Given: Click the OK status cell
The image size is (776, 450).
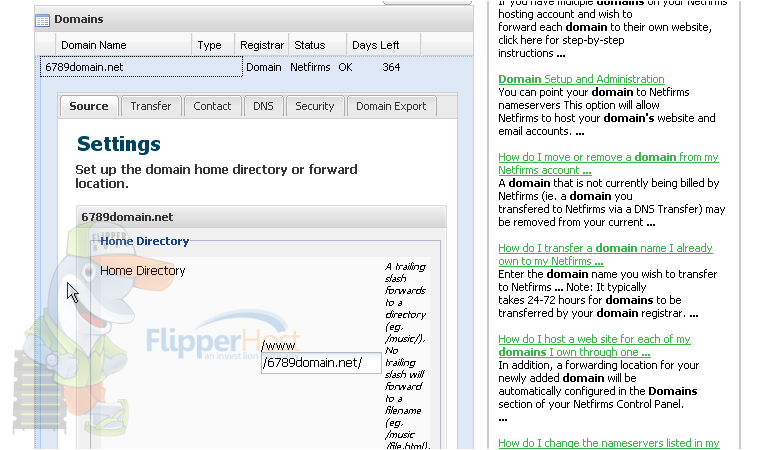Looking at the screenshot, I should [345, 67].
